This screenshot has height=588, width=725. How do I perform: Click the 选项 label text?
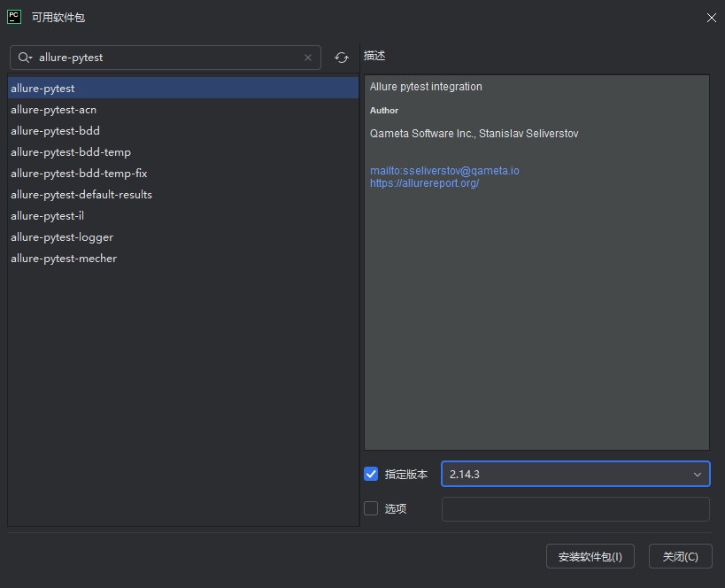coord(396,509)
